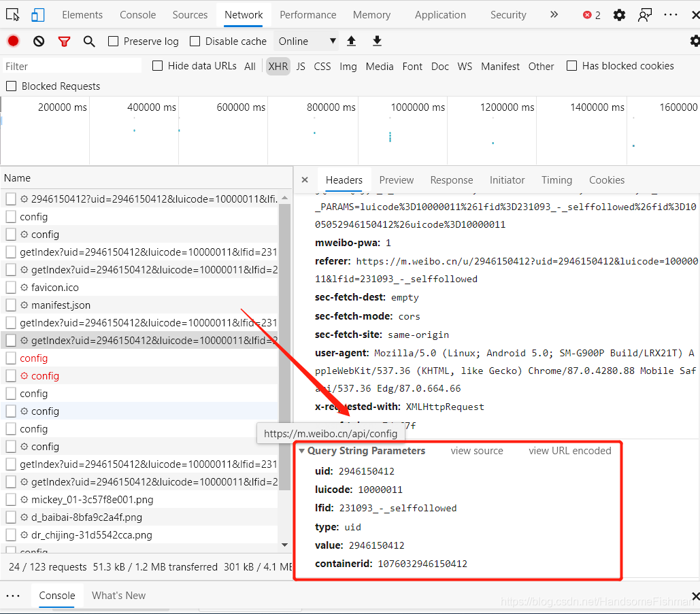700x614 pixels.
Task: Click view source link in query parameters
Action: [x=477, y=451]
